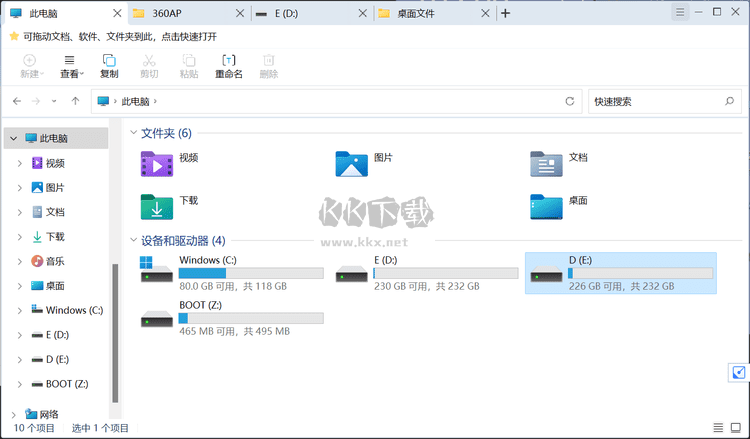750x439 pixels.
Task: Select BOOT (Z:) in the sidebar
Action: tap(60, 384)
